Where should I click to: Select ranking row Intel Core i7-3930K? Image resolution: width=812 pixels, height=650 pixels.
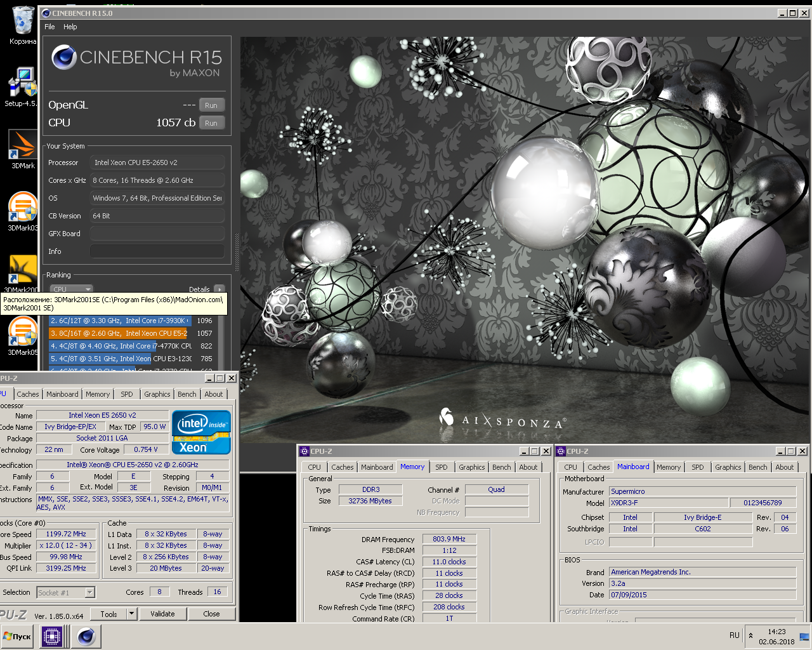click(132, 321)
